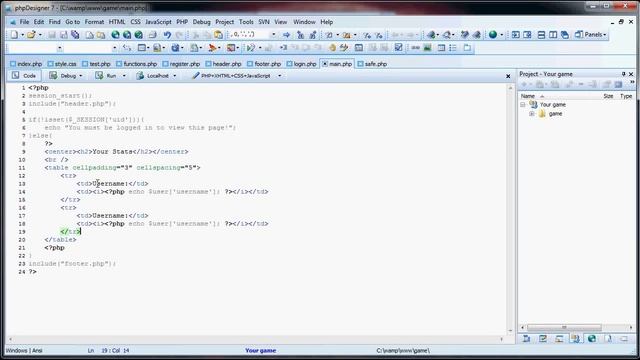Image resolution: width=640 pixels, height=360 pixels.
Task: Switch to the functions.php tab
Action: [137, 64]
